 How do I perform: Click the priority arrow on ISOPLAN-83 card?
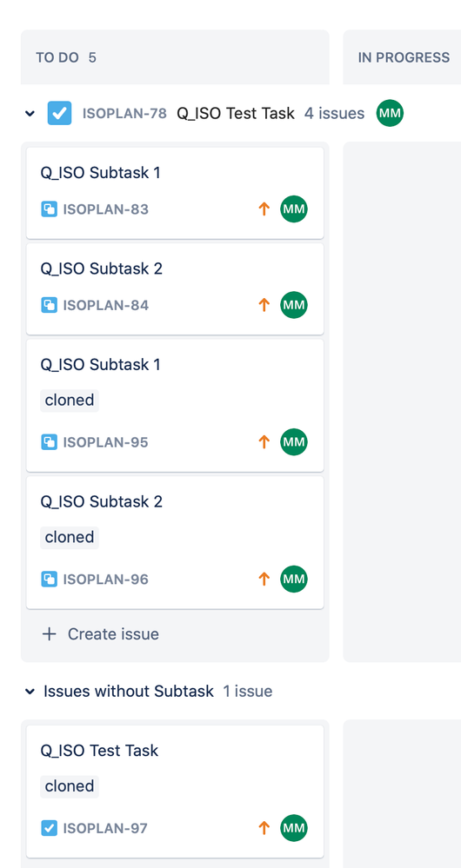tap(264, 209)
